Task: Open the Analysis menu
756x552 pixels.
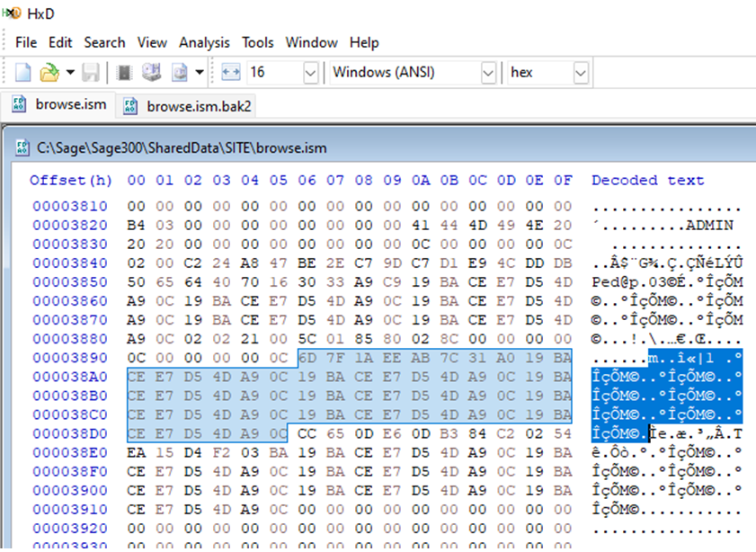Action: pos(204,42)
